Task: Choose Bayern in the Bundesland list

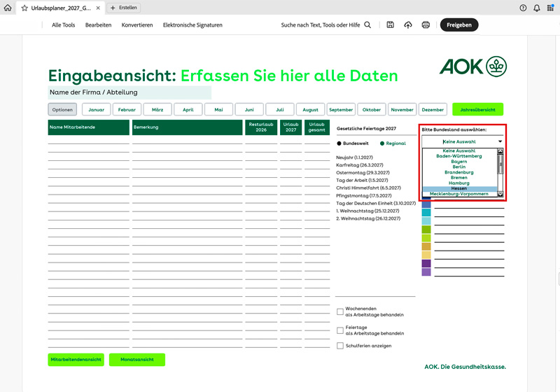Action: [459, 162]
